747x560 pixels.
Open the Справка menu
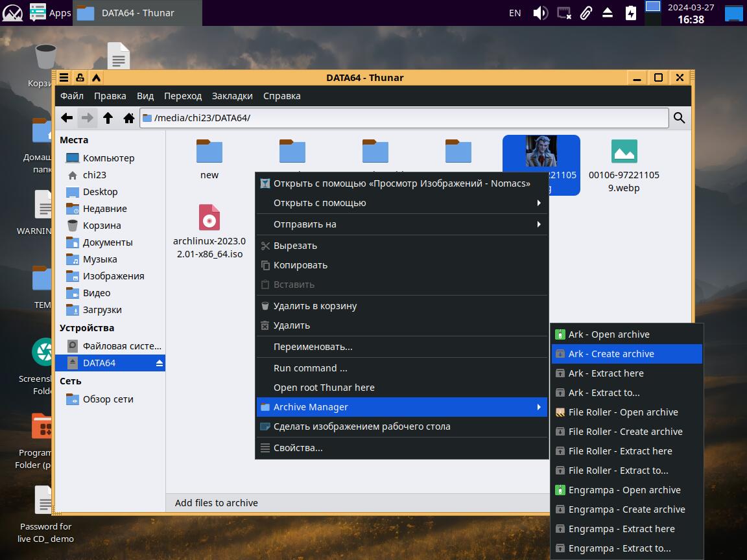[x=282, y=96]
